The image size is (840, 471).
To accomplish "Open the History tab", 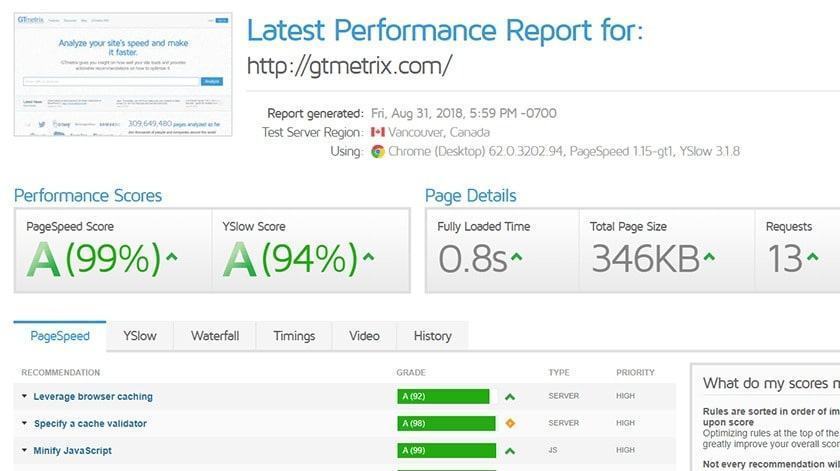I will coord(432,336).
